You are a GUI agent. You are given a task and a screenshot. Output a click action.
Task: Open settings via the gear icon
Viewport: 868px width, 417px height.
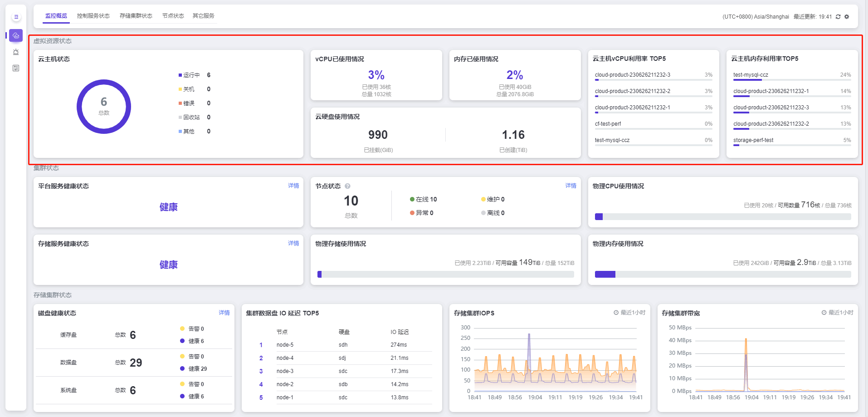(x=847, y=17)
